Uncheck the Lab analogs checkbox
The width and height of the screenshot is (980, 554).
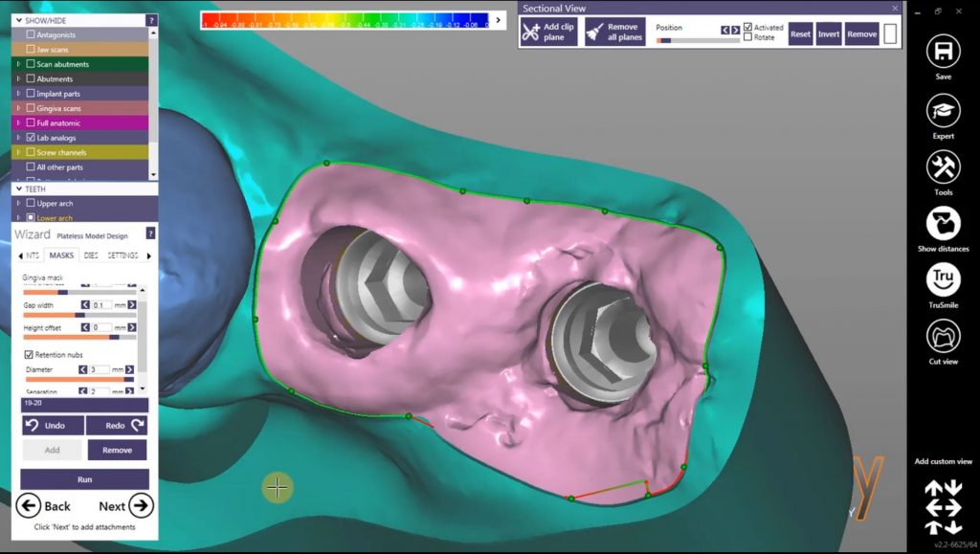pos(31,138)
